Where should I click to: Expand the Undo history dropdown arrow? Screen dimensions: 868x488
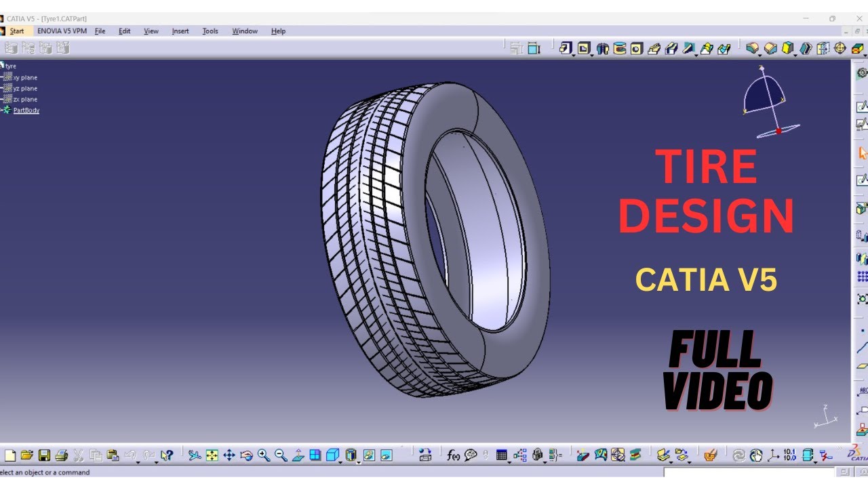tap(138, 462)
